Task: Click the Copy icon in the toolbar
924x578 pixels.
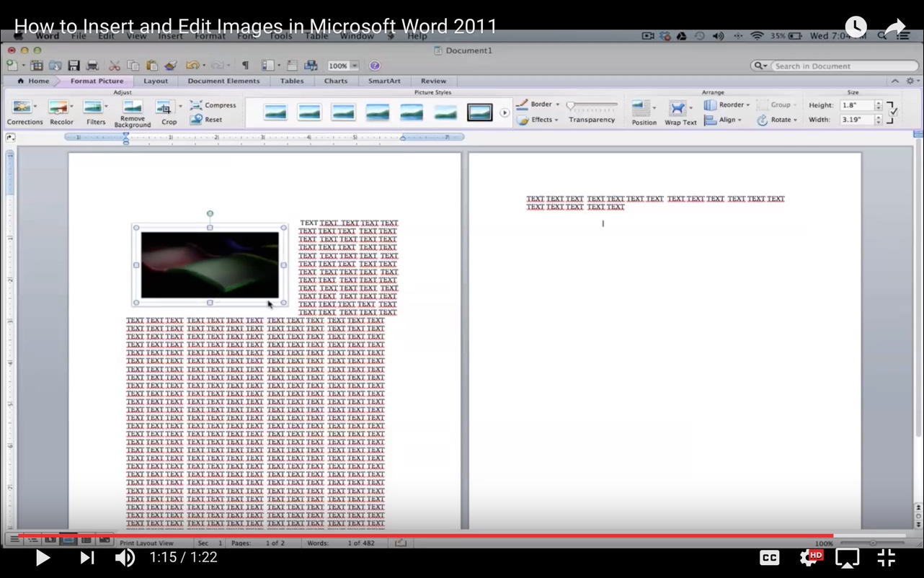Action: pos(133,66)
